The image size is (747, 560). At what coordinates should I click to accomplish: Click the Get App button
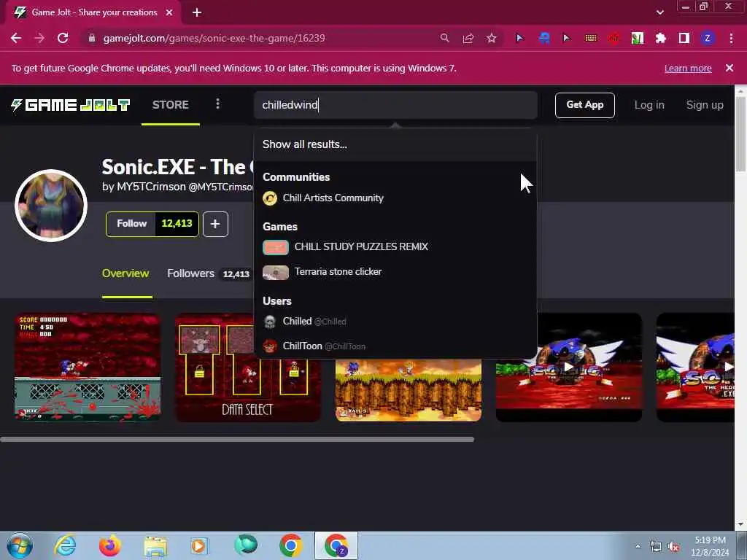coord(584,105)
